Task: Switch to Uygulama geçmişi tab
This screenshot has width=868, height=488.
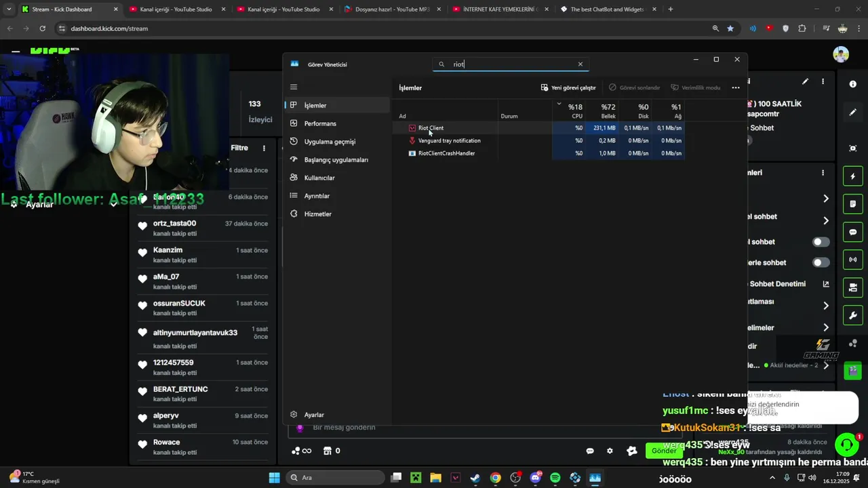Action: click(337, 142)
